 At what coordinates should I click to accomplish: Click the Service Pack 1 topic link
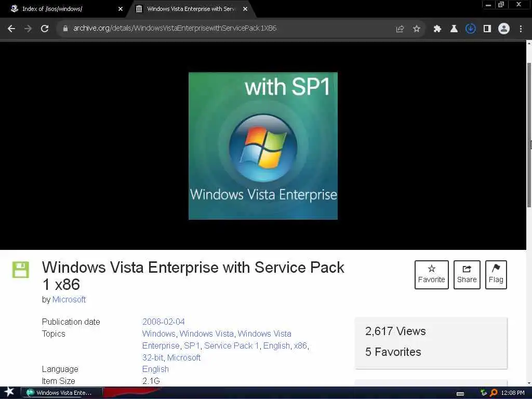(x=231, y=345)
